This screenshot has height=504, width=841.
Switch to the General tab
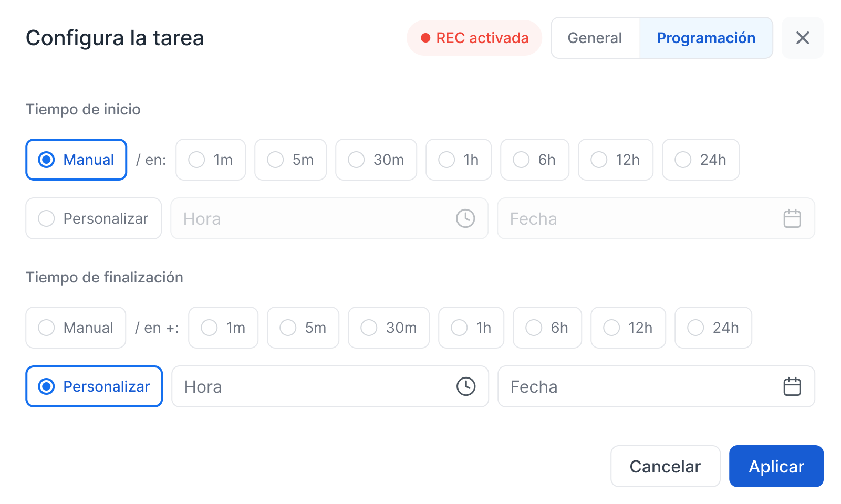pos(595,38)
